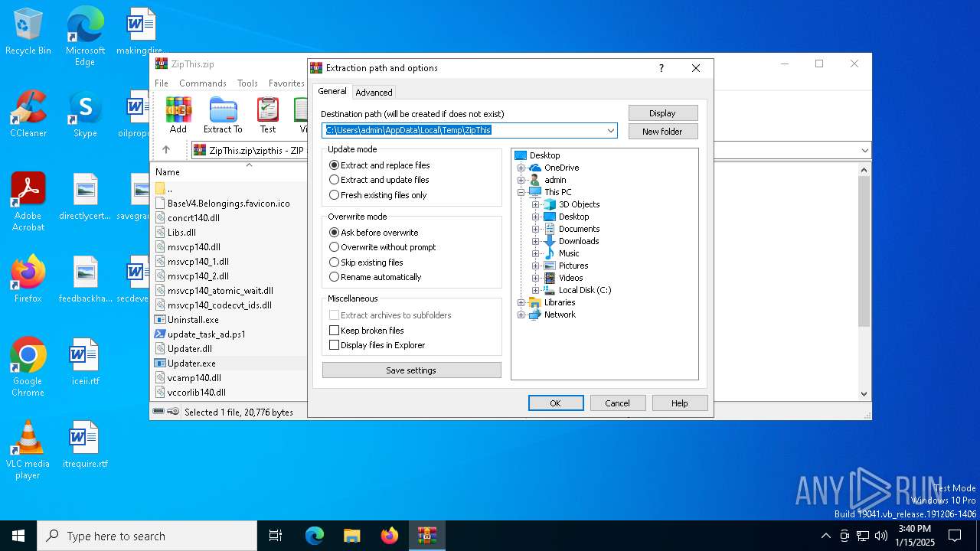Select Extract and update files option
This screenshot has height=551, width=980.
pos(378,180)
